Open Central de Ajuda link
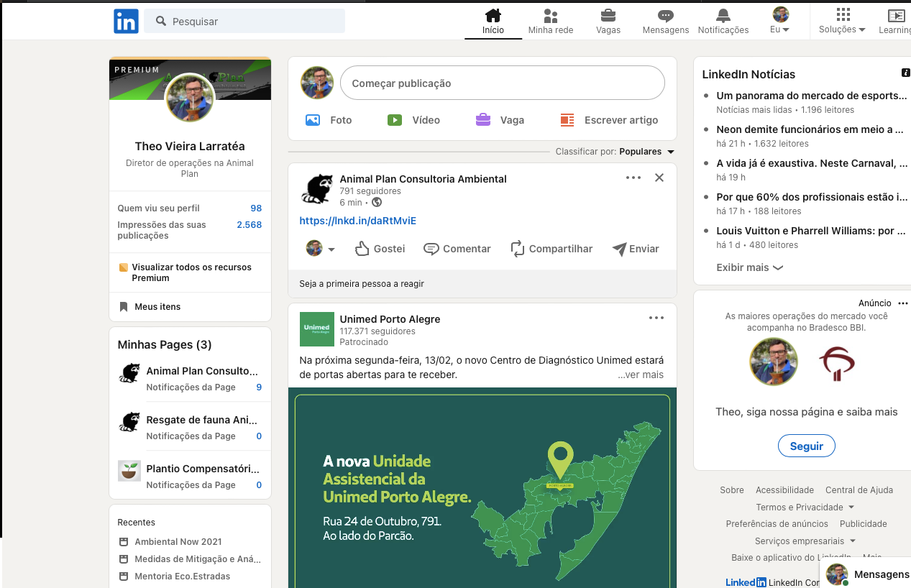Image resolution: width=911 pixels, height=588 pixels. pyautogui.click(x=859, y=490)
